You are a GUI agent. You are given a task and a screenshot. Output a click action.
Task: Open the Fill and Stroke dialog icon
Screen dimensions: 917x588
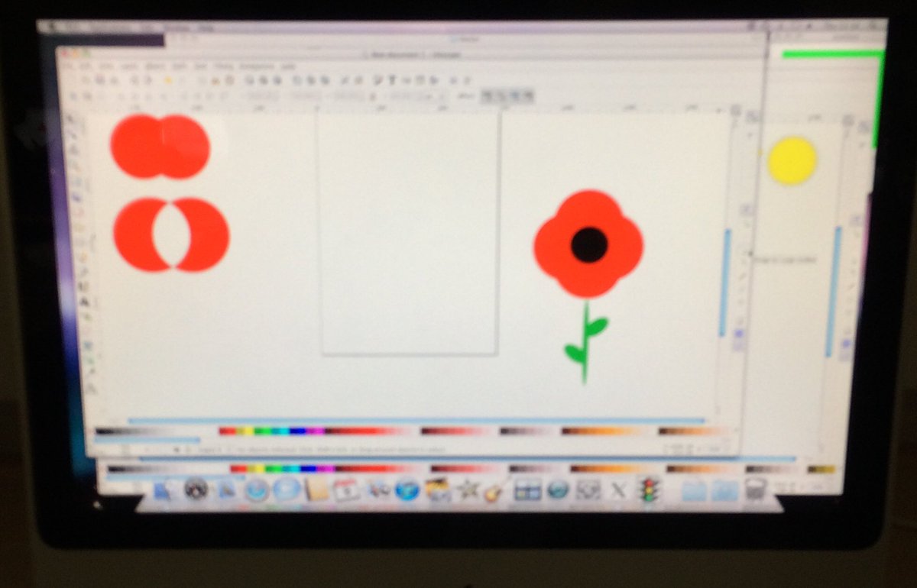pos(377,80)
